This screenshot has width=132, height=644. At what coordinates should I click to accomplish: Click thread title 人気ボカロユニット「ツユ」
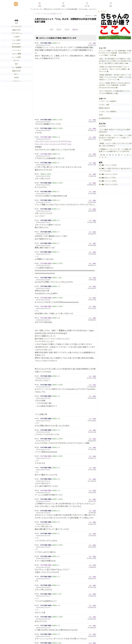pyautogui.click(x=65, y=20)
